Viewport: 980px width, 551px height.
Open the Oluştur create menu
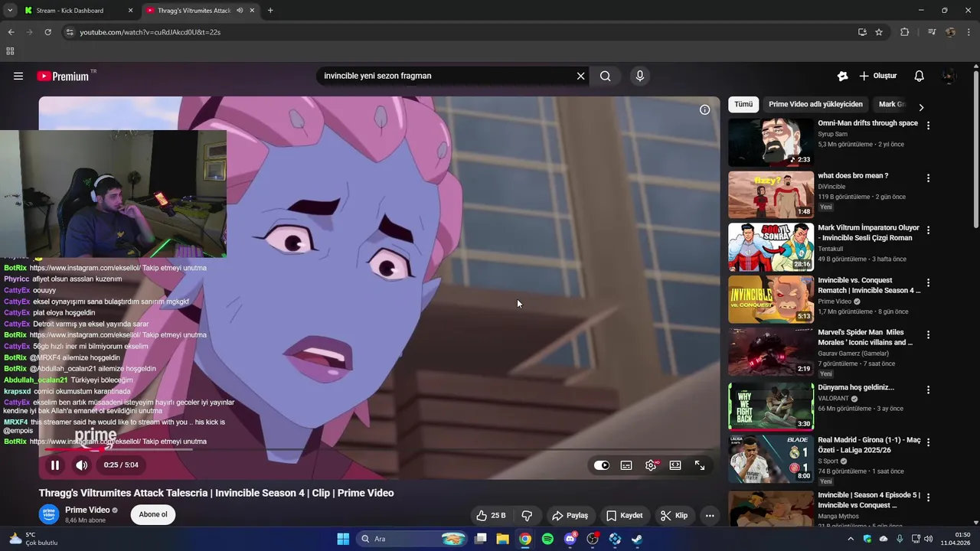pos(877,76)
